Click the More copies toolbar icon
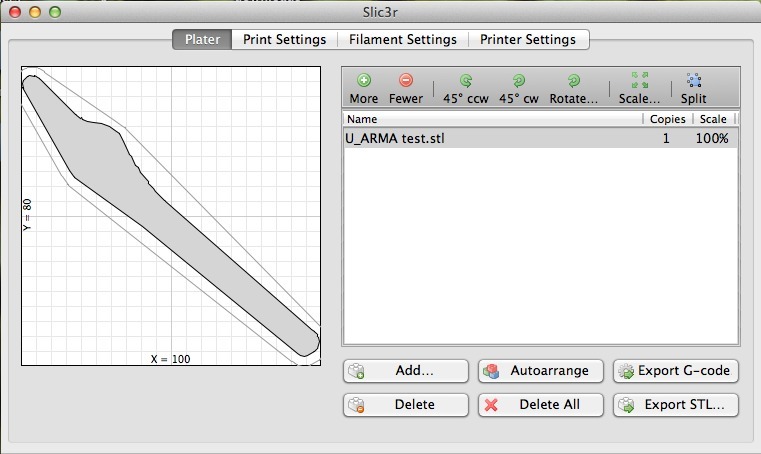This screenshot has width=761, height=454. pyautogui.click(x=364, y=87)
